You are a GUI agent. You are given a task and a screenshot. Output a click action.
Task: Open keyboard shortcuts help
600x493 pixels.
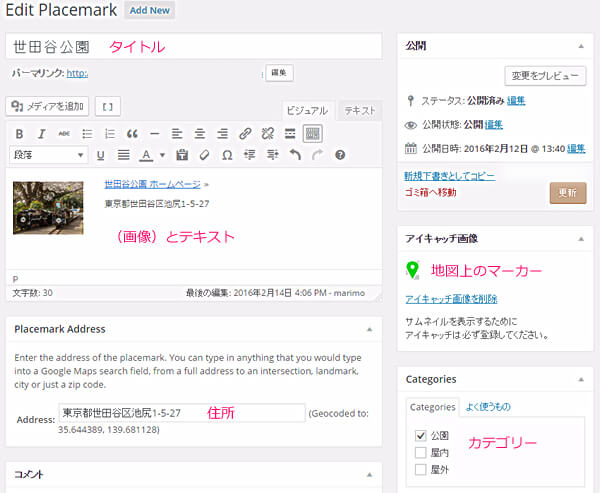click(x=340, y=155)
